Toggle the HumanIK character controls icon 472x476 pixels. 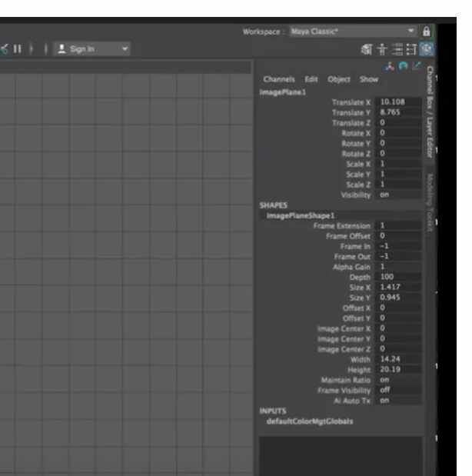point(382,49)
